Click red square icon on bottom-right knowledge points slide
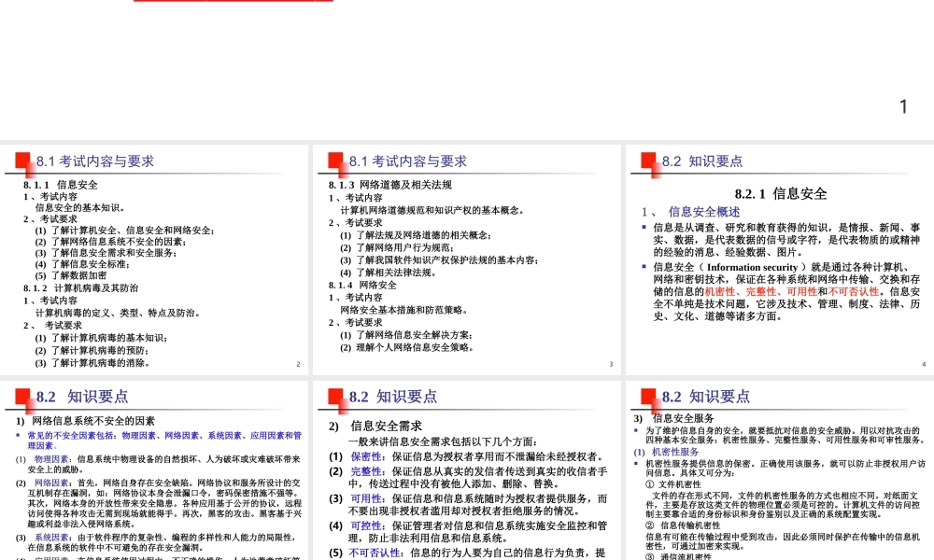934x560 pixels. (645, 396)
